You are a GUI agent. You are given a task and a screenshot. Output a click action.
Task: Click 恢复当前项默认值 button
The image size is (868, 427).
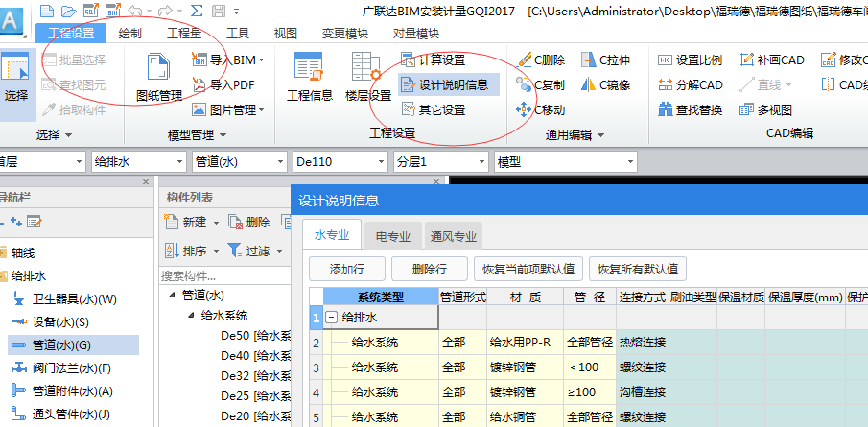click(x=528, y=270)
